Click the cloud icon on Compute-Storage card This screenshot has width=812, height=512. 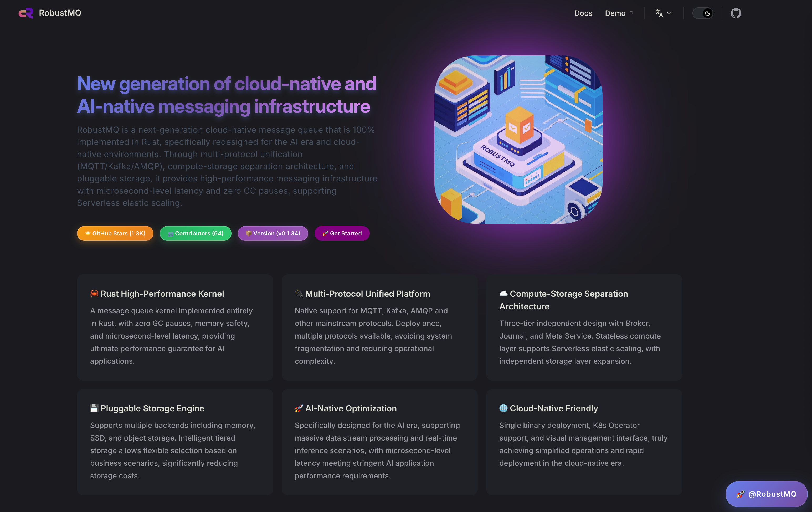point(503,293)
